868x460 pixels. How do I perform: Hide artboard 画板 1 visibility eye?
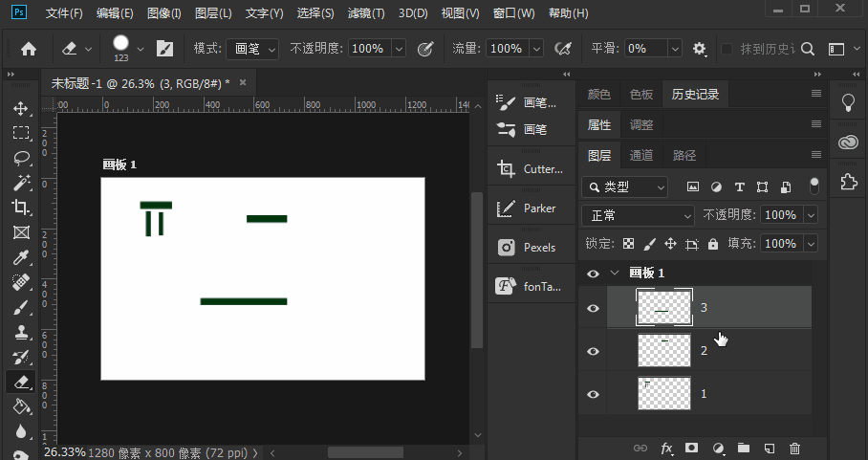point(593,274)
